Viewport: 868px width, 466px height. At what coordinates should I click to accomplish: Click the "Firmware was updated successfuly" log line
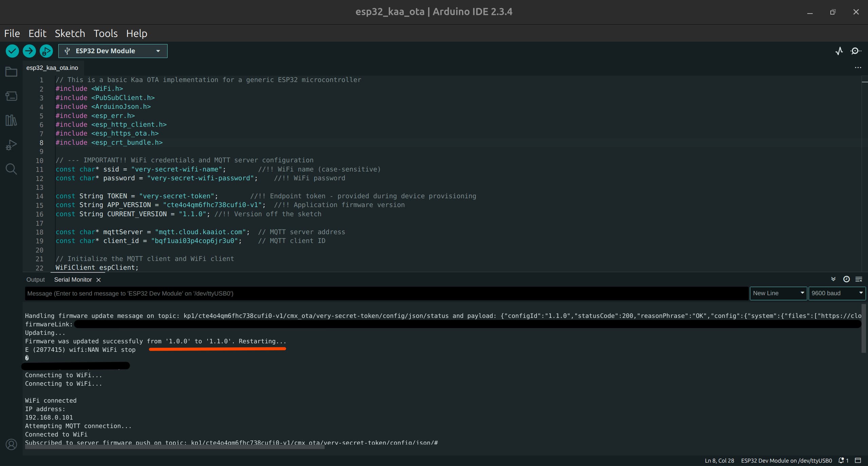tap(155, 341)
